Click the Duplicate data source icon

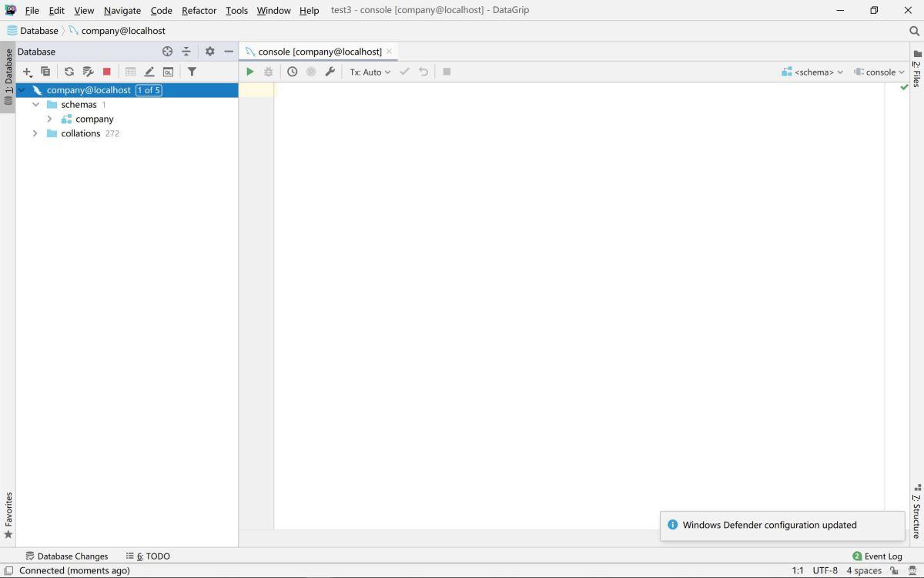46,72
